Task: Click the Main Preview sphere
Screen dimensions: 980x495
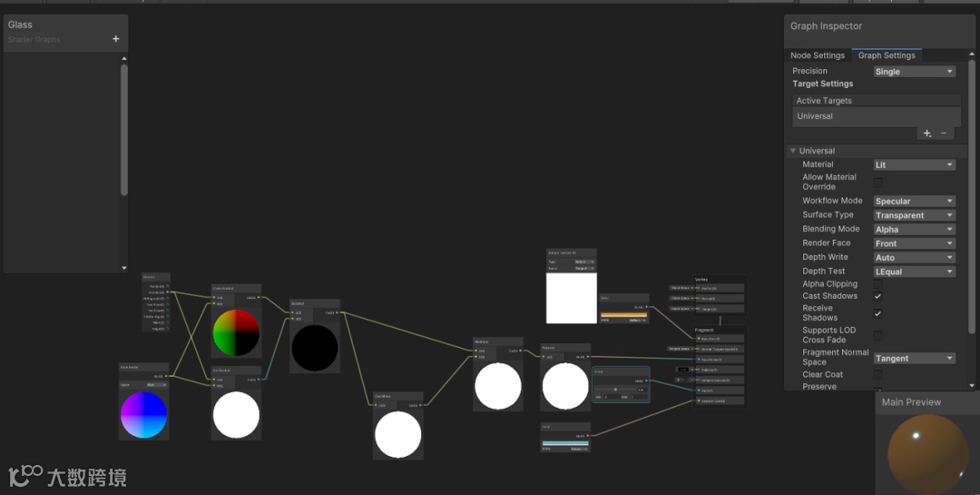Action: tap(927, 454)
